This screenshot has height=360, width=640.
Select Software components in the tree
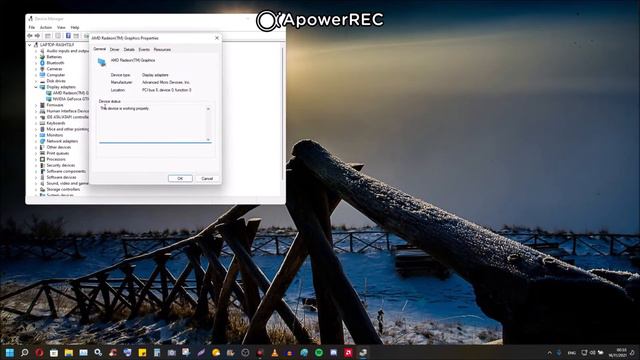(66, 171)
